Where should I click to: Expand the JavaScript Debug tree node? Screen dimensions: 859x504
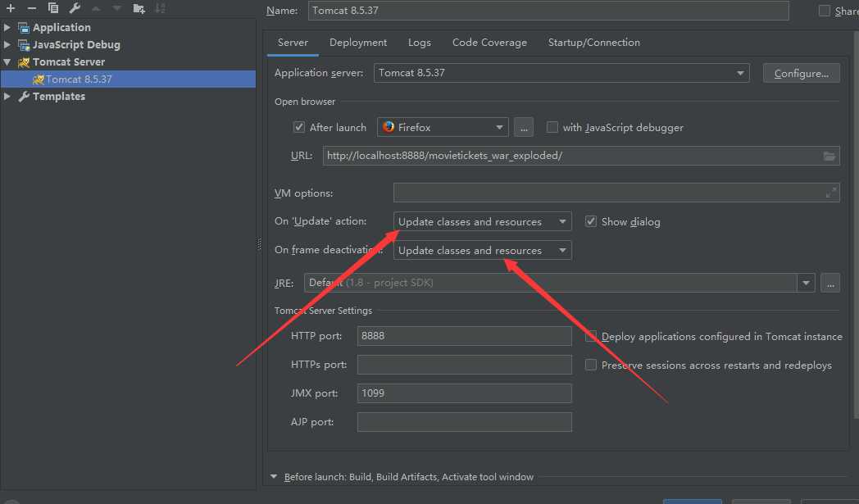tap(7, 45)
